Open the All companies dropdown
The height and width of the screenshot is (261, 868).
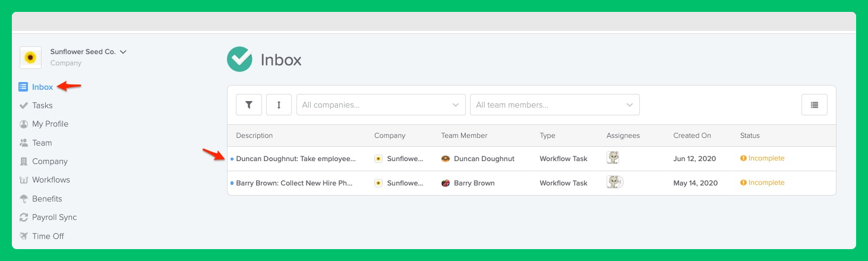coord(381,105)
